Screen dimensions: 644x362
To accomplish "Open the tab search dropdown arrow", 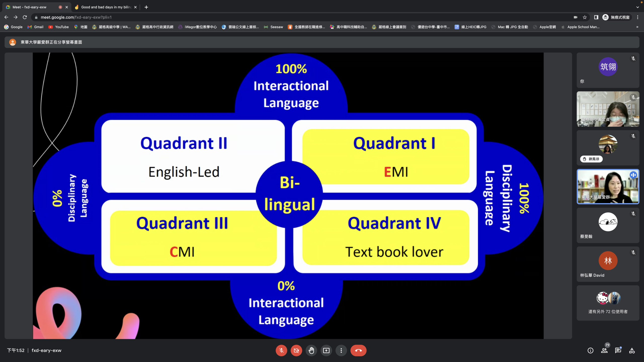I will [x=637, y=7].
